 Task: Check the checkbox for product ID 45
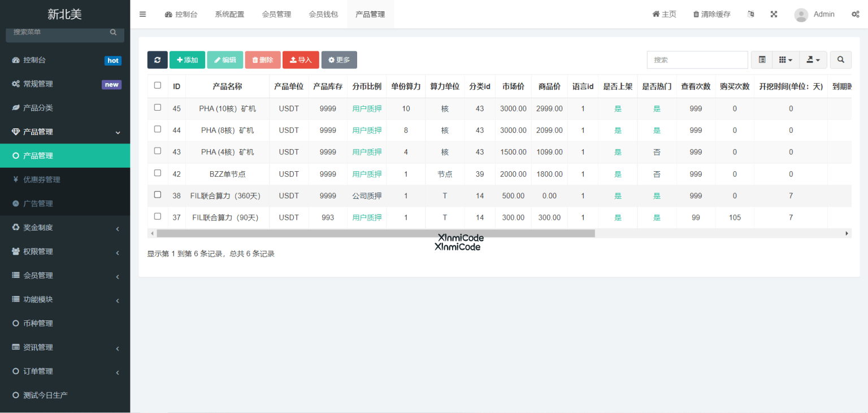[x=157, y=108]
